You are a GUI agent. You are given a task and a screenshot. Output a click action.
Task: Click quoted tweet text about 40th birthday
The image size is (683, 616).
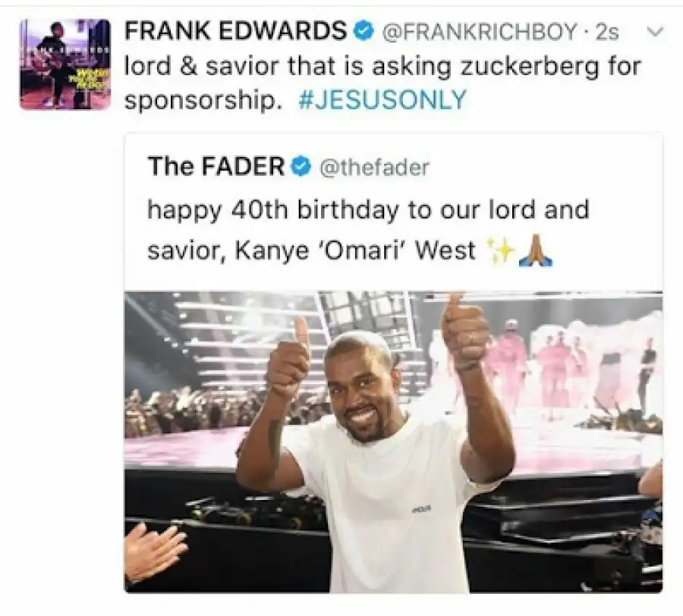tap(368, 231)
